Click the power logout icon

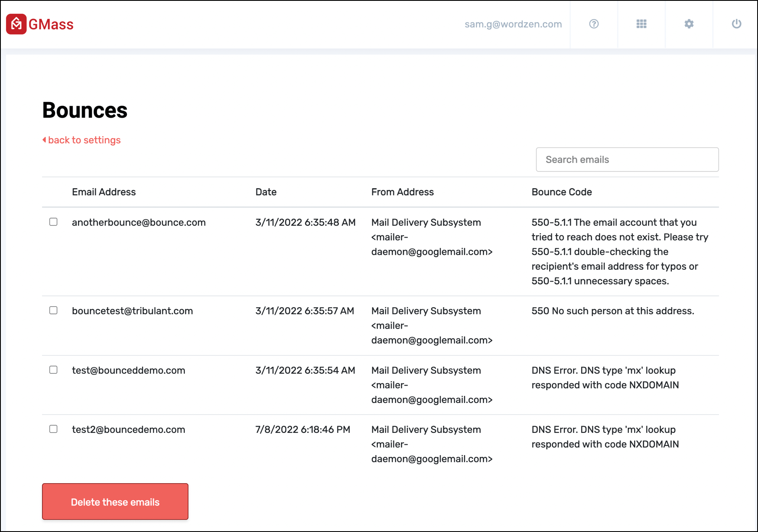(x=737, y=24)
